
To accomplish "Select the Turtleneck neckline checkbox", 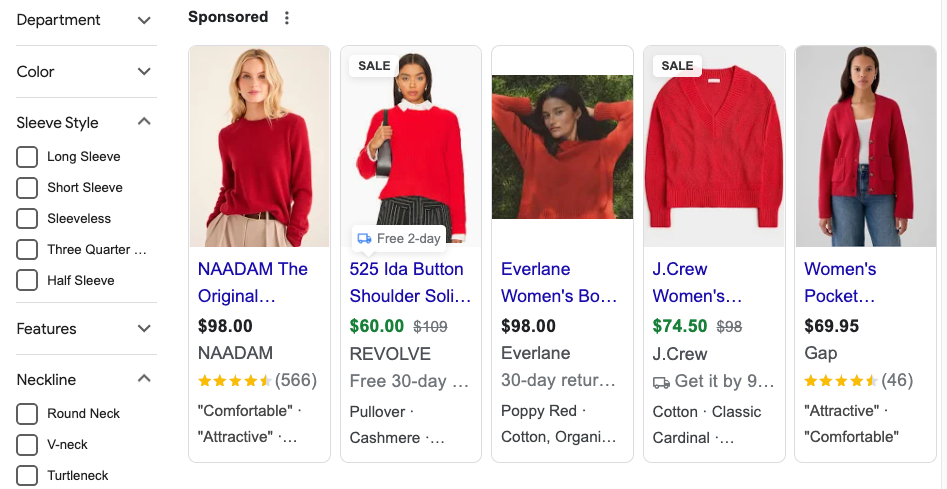I will [28, 476].
